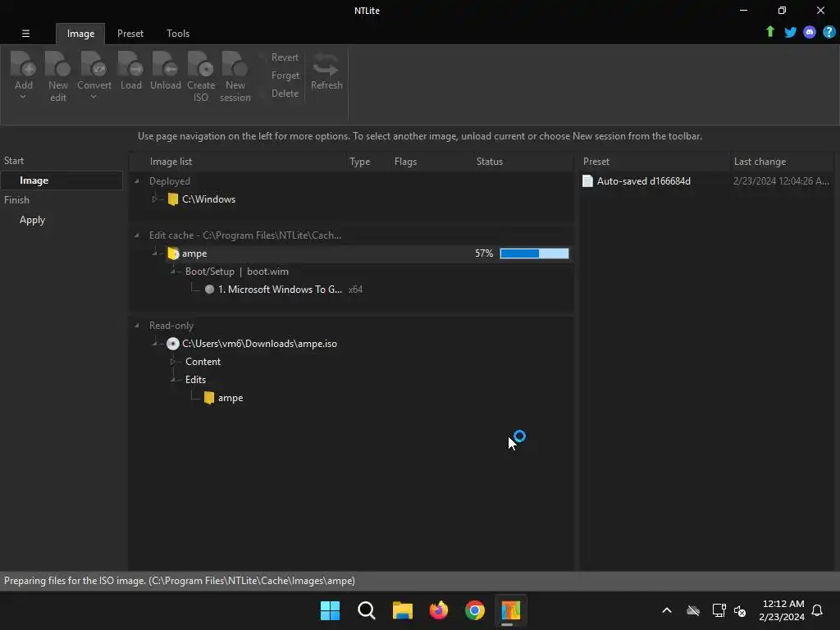840x630 pixels.
Task: Switch to the Preset tab
Action: pos(130,34)
